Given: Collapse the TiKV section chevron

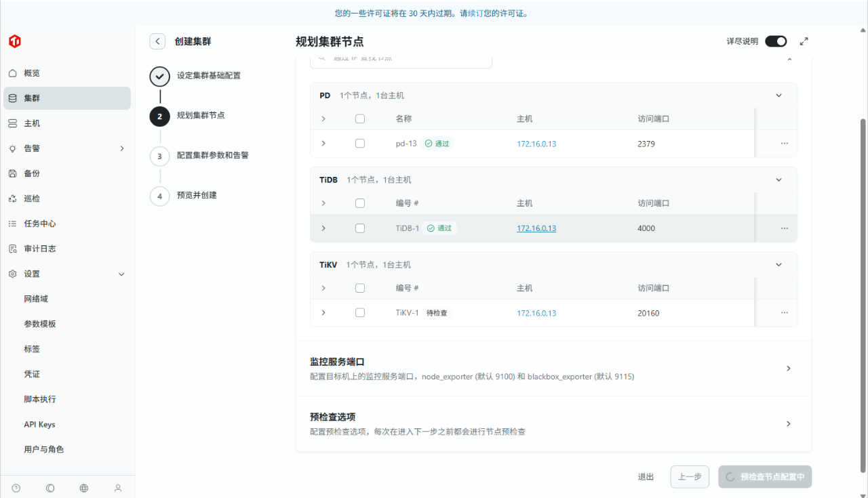Looking at the screenshot, I should (779, 265).
